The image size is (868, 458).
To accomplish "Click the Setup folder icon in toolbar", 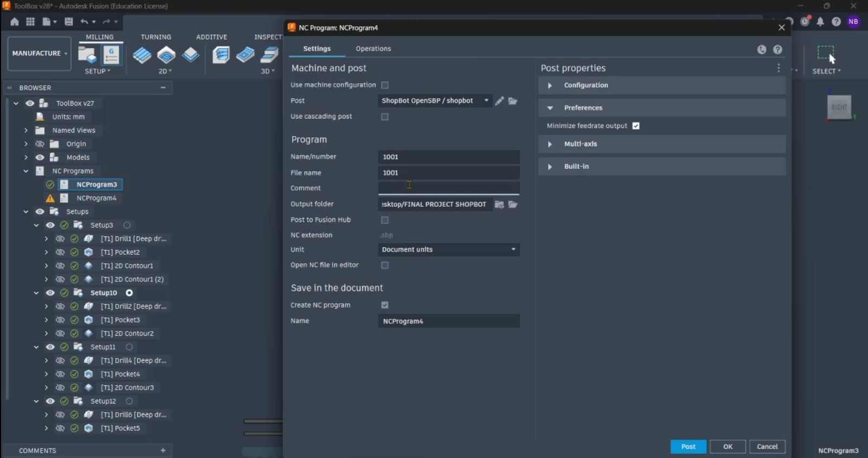I will coord(87,55).
